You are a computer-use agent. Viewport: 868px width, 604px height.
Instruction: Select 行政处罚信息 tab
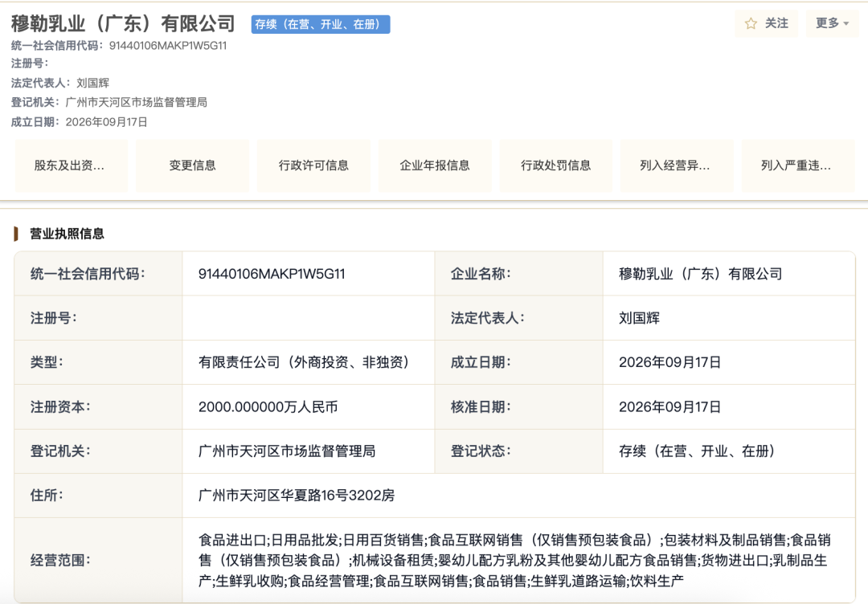[556, 165]
